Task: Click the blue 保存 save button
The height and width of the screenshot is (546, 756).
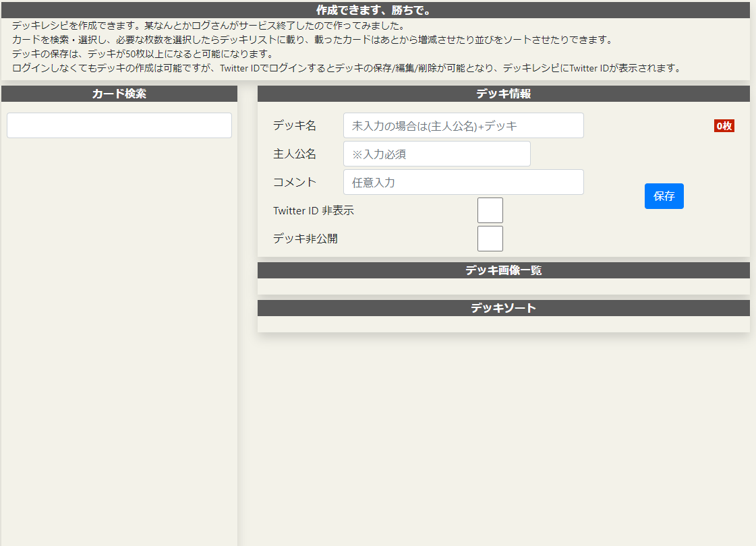Action: 664,196
